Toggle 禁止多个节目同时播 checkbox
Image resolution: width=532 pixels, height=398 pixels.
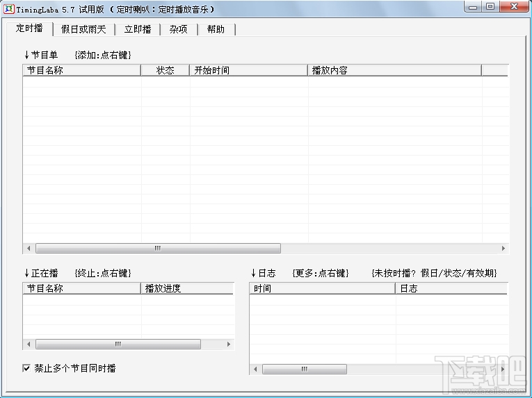click(x=26, y=368)
